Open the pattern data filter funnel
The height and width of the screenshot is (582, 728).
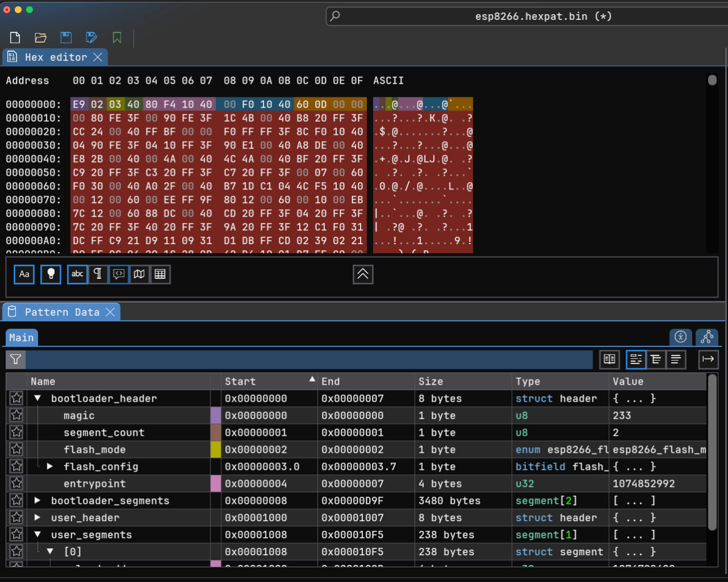[15, 359]
